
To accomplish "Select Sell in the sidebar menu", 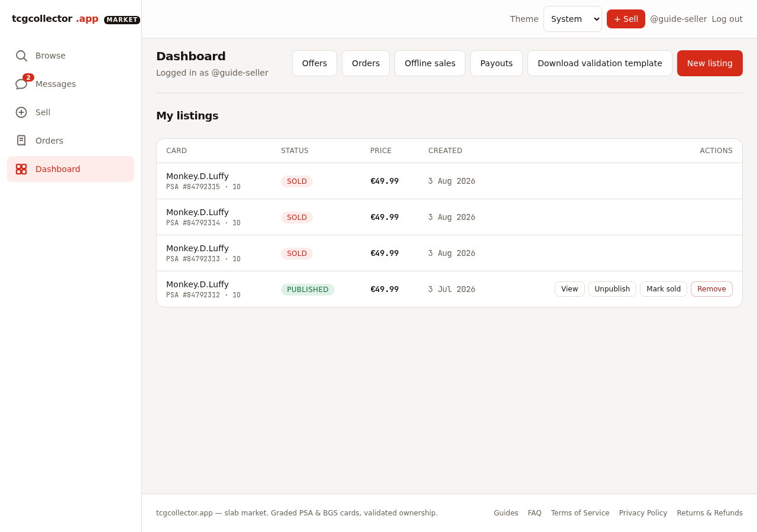I will point(70,112).
